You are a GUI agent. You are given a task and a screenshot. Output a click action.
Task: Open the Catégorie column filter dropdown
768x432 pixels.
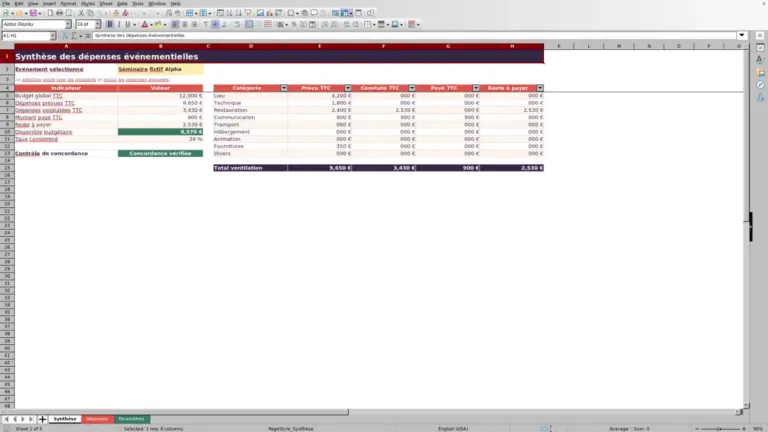tap(284, 88)
